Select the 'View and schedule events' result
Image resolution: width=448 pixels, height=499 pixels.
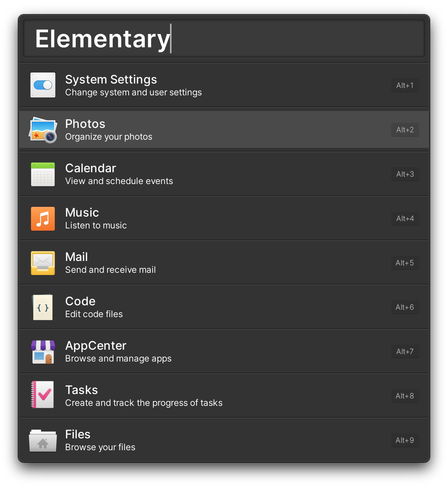[224, 174]
